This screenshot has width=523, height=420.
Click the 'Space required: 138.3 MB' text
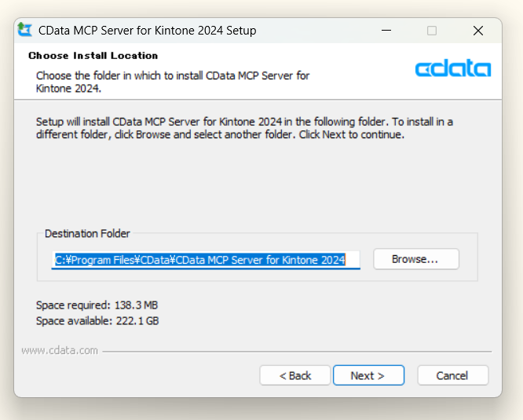[x=97, y=305]
